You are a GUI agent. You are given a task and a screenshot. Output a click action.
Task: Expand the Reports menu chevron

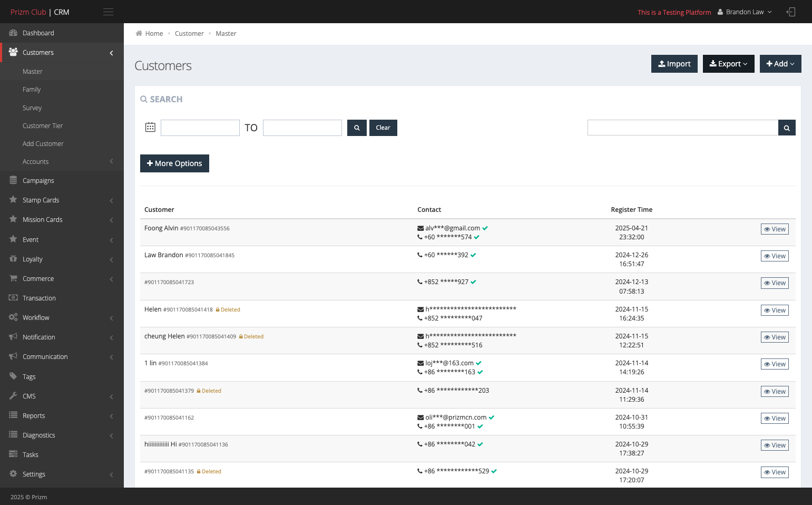coord(111,416)
